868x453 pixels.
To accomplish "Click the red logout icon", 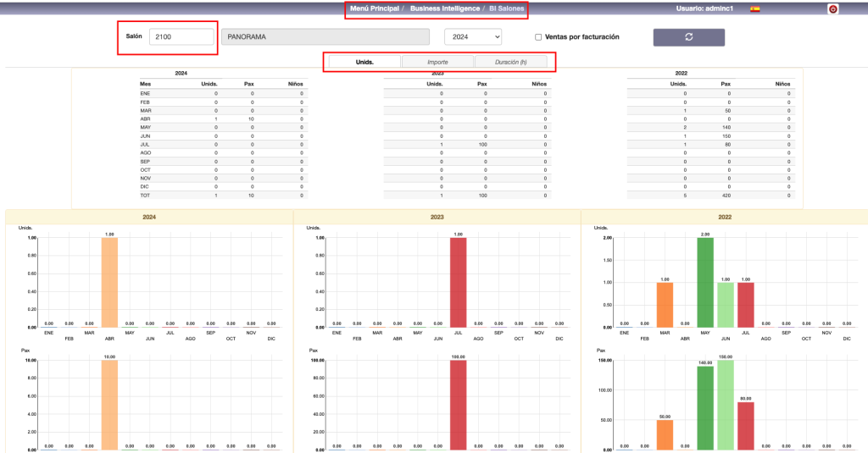I will [832, 9].
